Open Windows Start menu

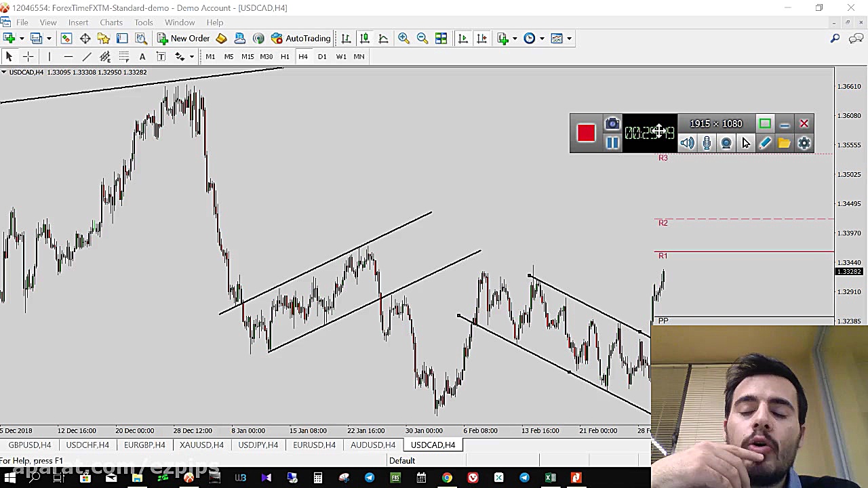9,478
